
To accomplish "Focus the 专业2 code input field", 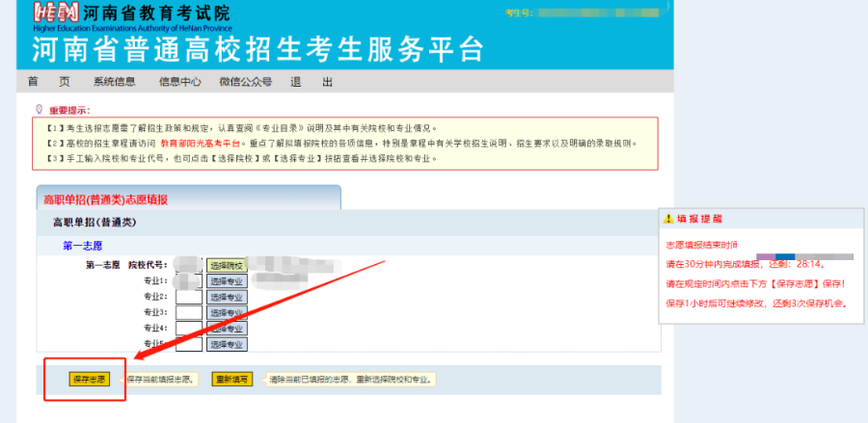I will point(189,297).
